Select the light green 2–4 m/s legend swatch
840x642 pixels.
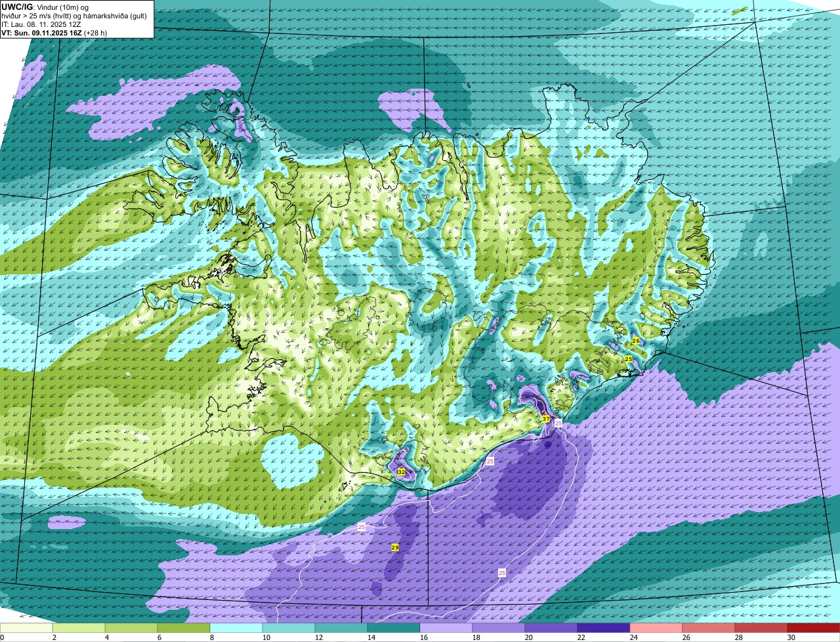click(x=79, y=628)
